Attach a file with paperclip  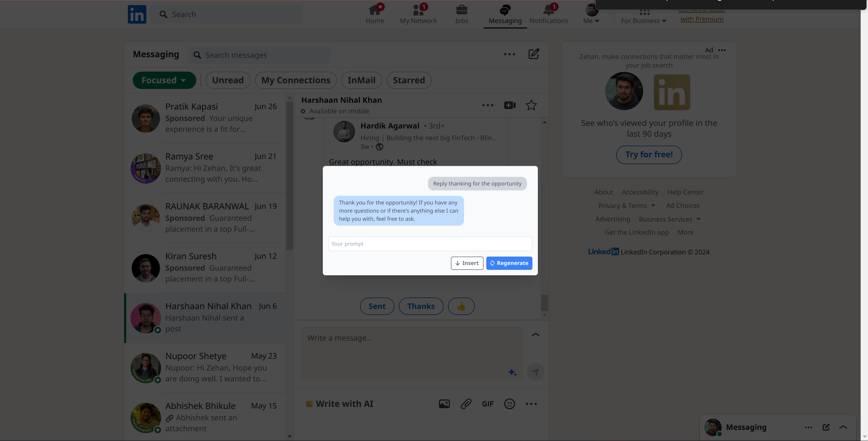(466, 404)
